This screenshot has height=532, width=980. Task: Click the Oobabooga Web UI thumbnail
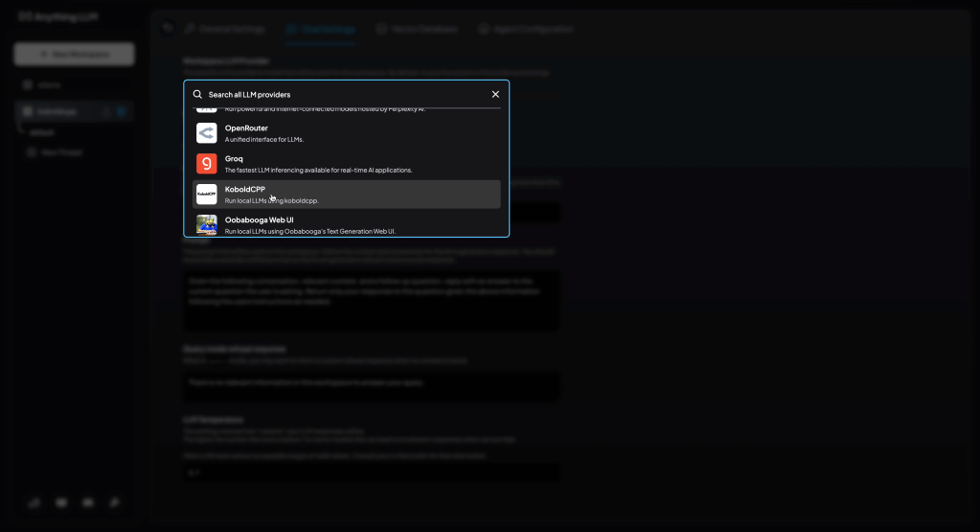207,224
